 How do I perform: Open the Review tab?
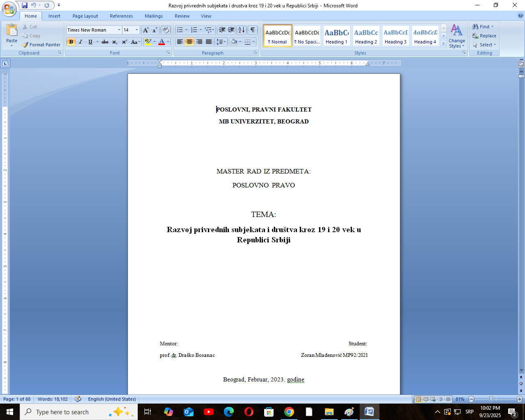click(x=182, y=16)
